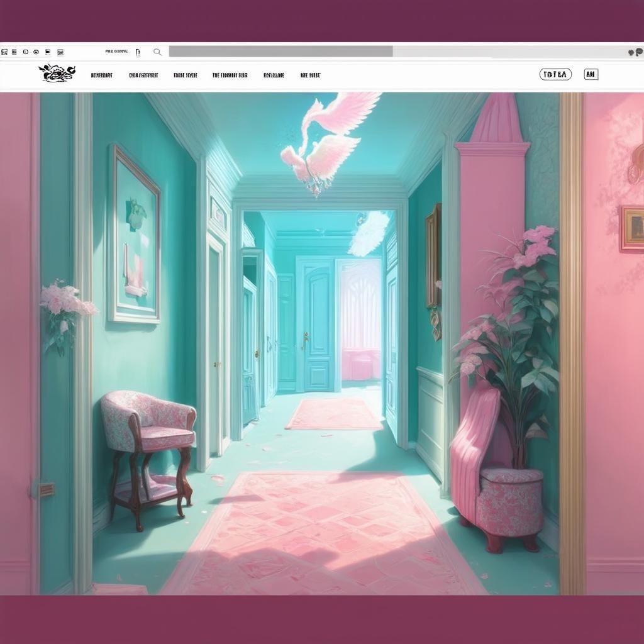Click the first icon in the browser toolbar
Viewport: 644px width, 644px height.
[4, 52]
